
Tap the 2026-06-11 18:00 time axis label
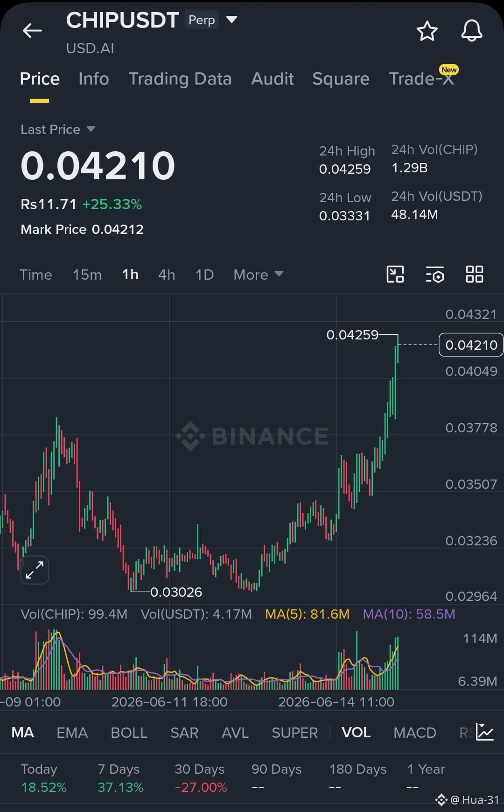(x=169, y=702)
